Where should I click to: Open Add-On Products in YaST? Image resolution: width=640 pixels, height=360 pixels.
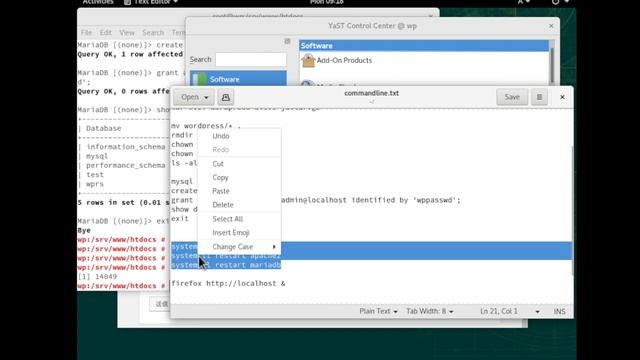[x=344, y=60]
